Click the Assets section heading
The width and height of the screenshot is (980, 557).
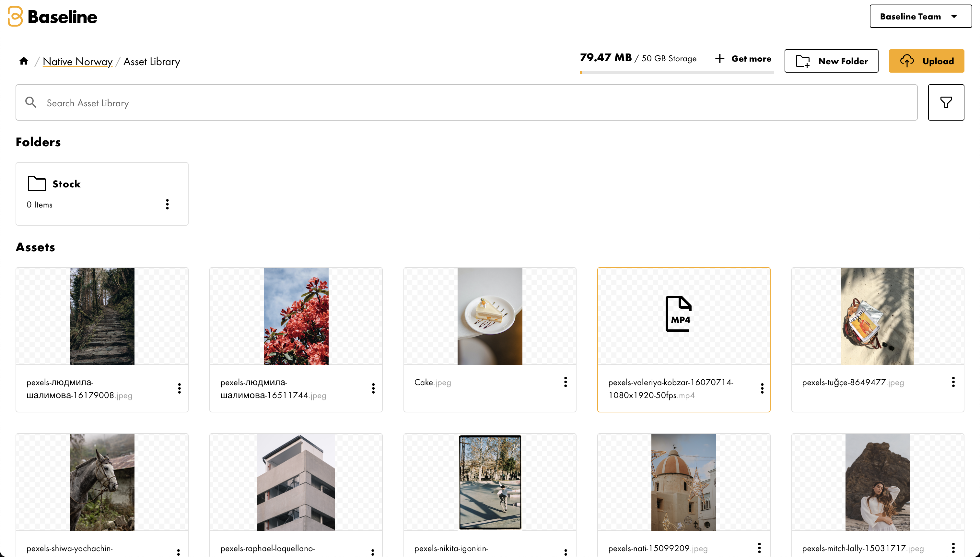pos(35,247)
